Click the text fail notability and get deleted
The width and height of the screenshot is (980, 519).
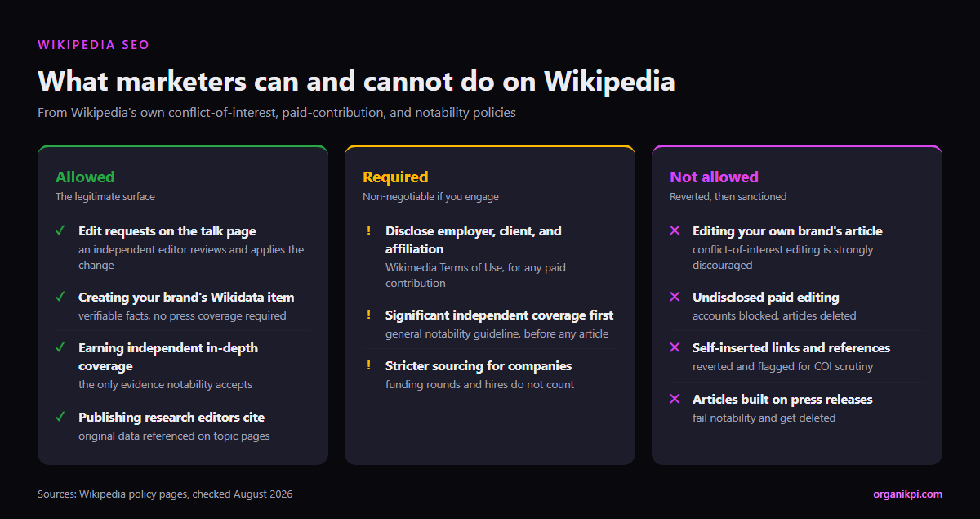click(764, 418)
